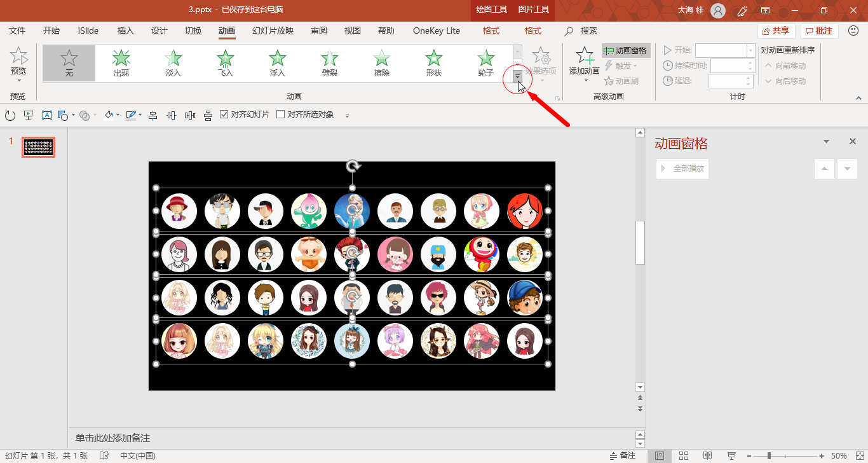Open the shape fill color dropdown arrow
The width and height of the screenshot is (868, 463).
point(118,115)
